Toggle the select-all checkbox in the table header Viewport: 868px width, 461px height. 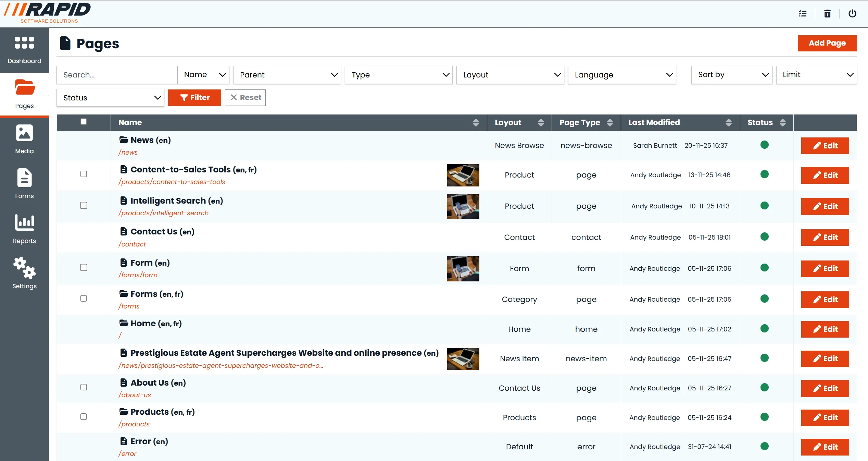coord(84,122)
